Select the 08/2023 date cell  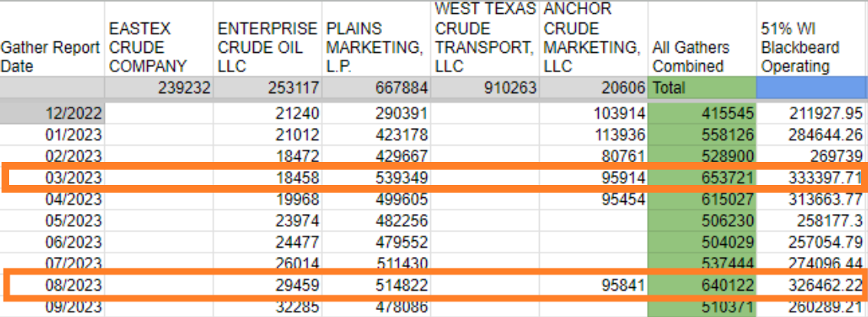click(x=53, y=285)
